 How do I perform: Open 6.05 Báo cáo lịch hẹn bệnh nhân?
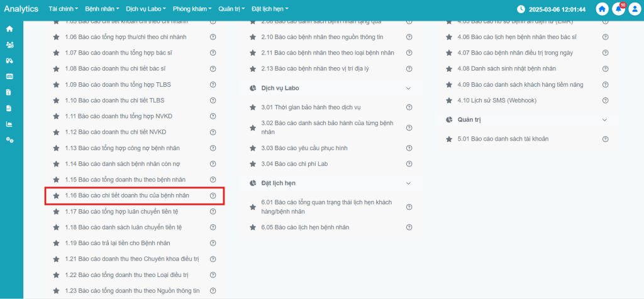[305, 227]
